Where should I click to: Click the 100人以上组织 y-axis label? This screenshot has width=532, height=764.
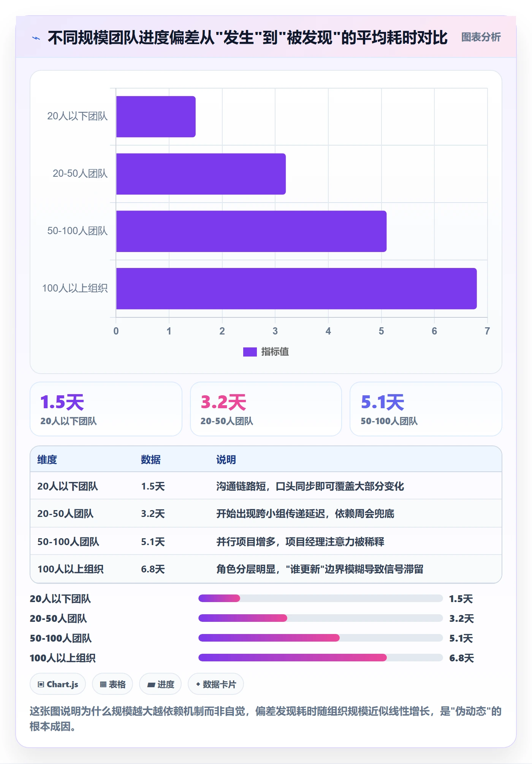[75, 288]
